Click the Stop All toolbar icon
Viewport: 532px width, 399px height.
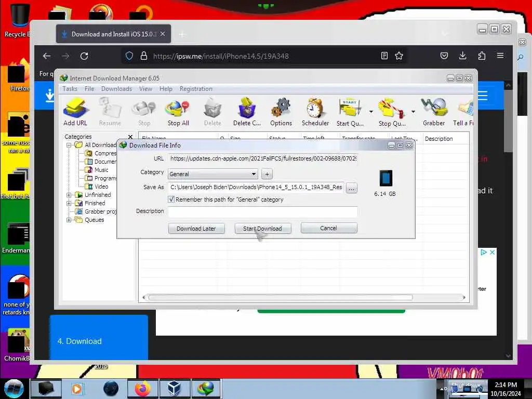click(x=178, y=112)
